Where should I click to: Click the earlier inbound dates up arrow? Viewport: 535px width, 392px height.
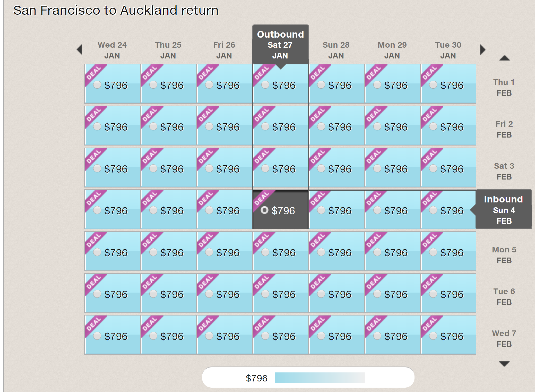(x=504, y=58)
